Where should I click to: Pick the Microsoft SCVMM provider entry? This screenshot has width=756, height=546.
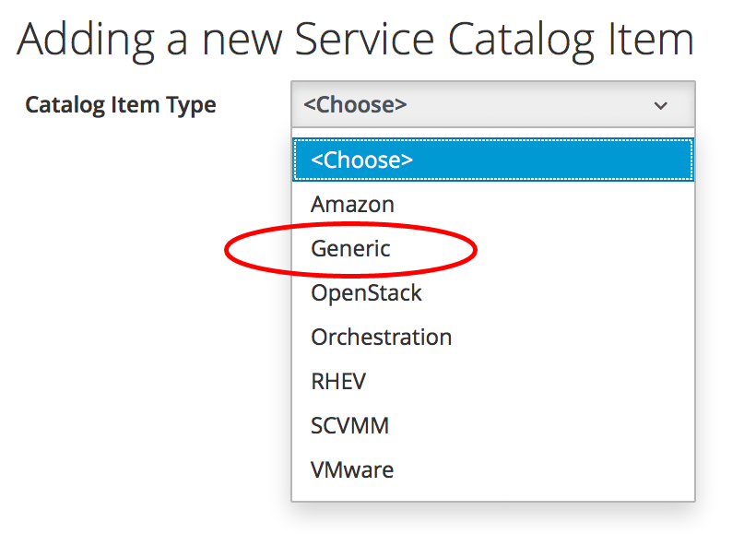349,425
